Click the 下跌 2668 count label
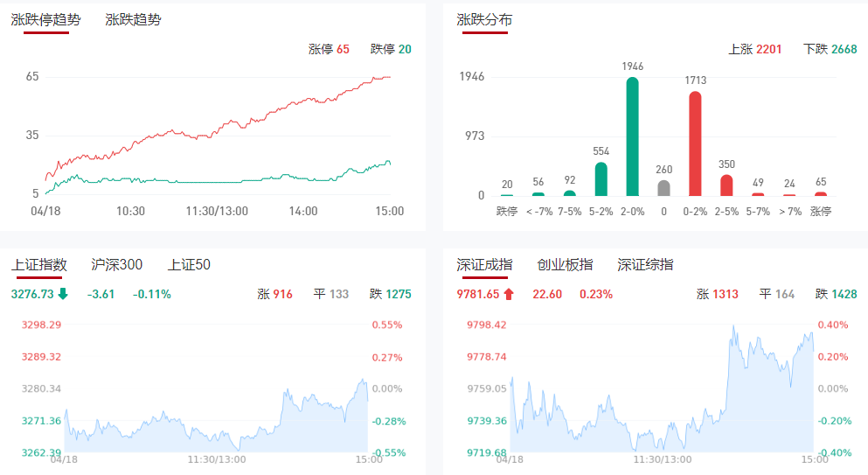This screenshot has height=475, width=868. point(830,50)
